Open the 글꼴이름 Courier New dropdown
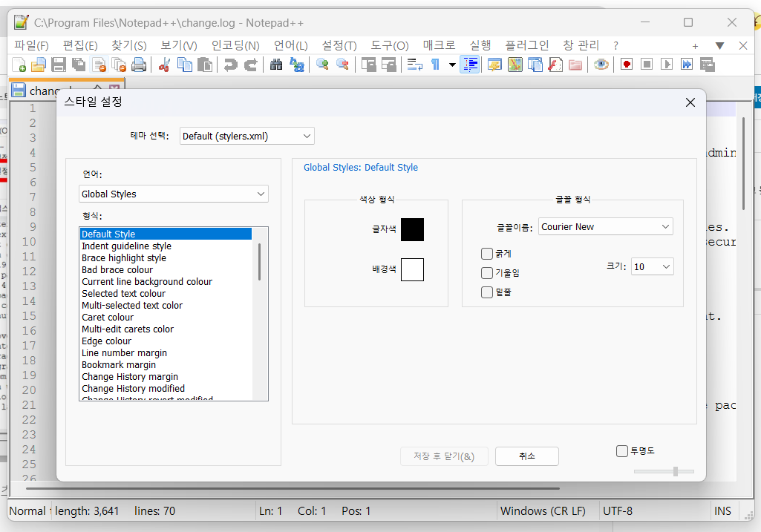The image size is (761, 532). click(x=605, y=226)
